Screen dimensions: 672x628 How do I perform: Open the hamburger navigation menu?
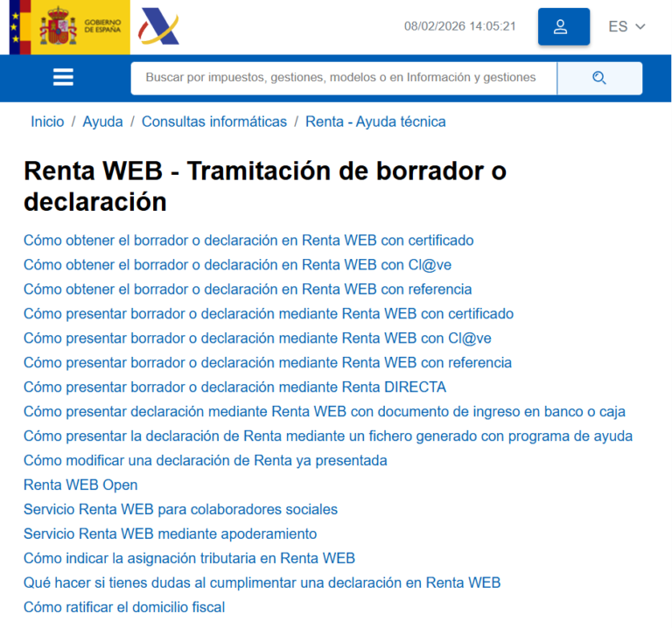[x=63, y=78]
